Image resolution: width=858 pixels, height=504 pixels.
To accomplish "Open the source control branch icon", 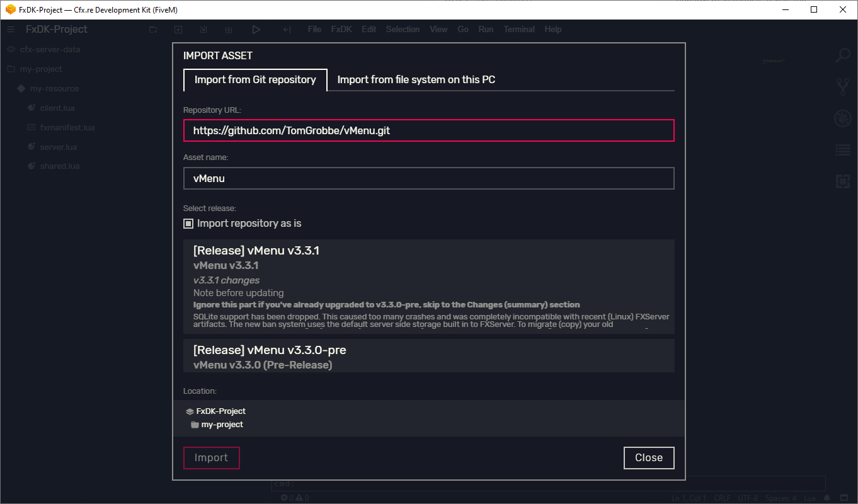I will pos(842,86).
